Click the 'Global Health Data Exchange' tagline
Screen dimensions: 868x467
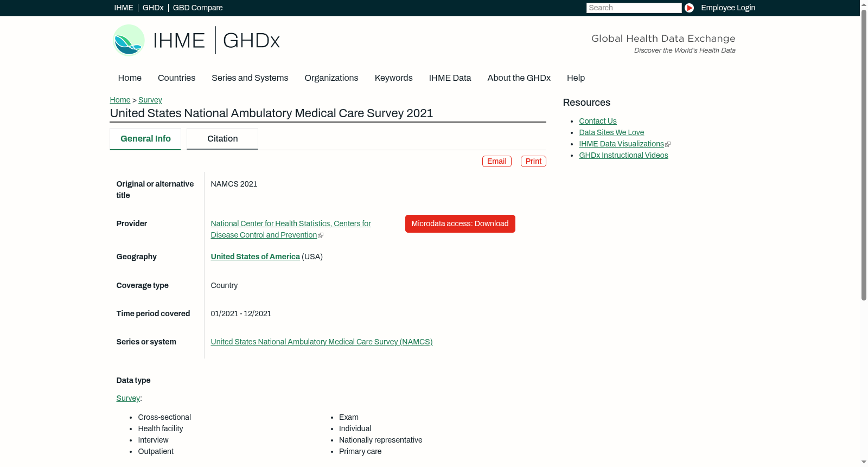tap(663, 39)
